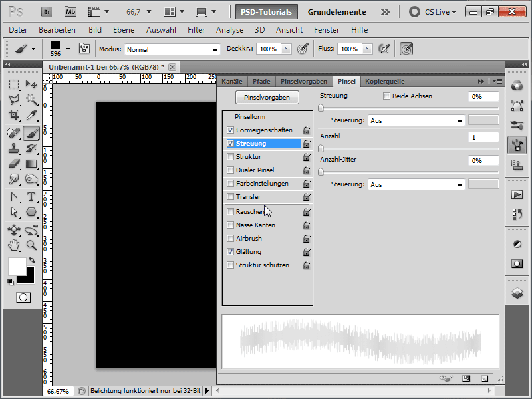Enable the Struktur checkbox
532x399 pixels.
pos(230,157)
